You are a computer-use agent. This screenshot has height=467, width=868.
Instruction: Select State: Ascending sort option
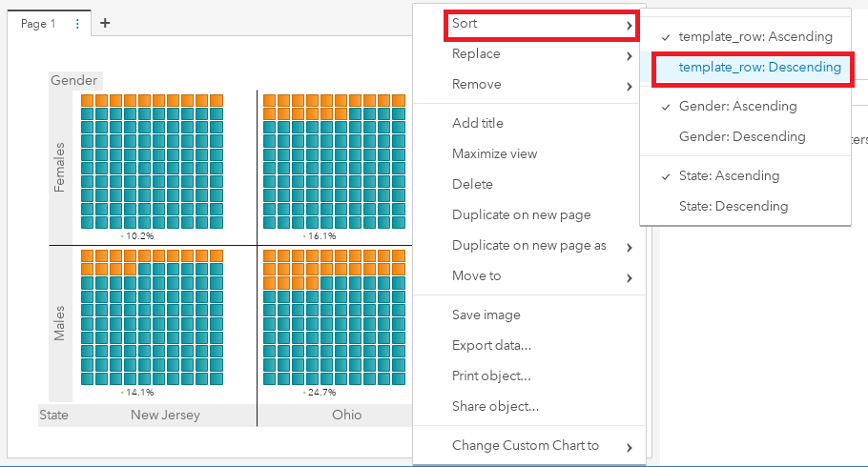[729, 175]
